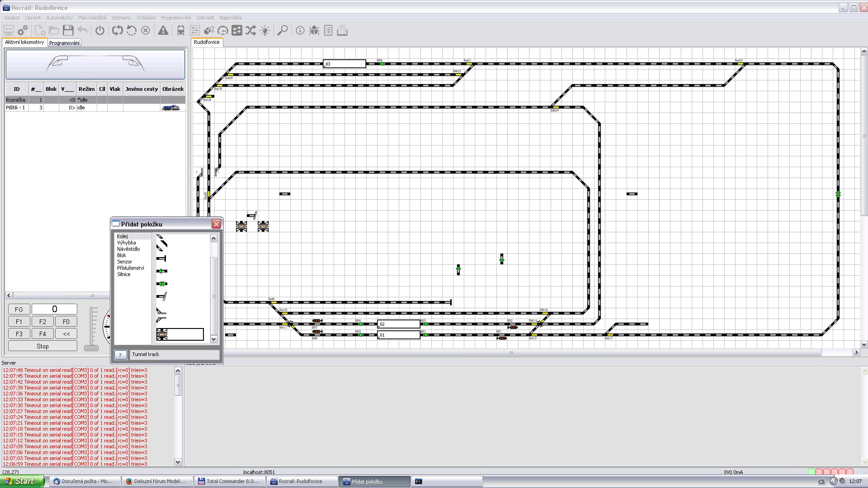The image size is (868, 488).
Task: Open Total Commander from the taskbar
Action: pyautogui.click(x=229, y=481)
